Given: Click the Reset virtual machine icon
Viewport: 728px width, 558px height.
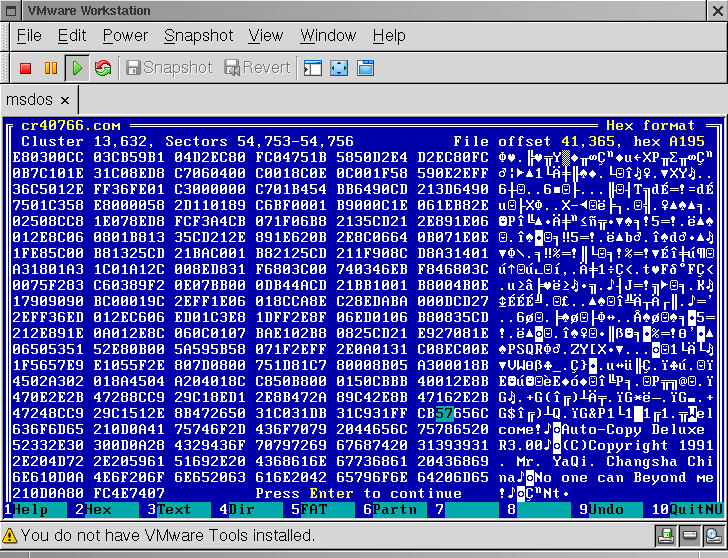Looking at the screenshot, I should (x=103, y=68).
